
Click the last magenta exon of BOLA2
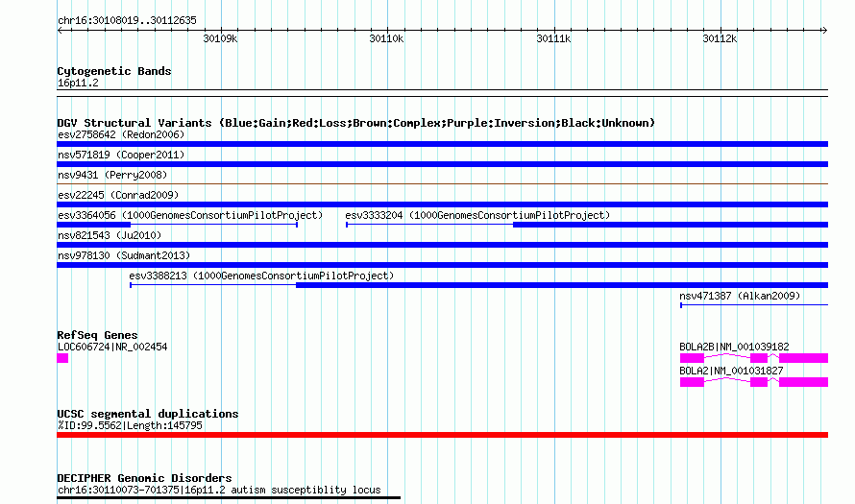804,382
